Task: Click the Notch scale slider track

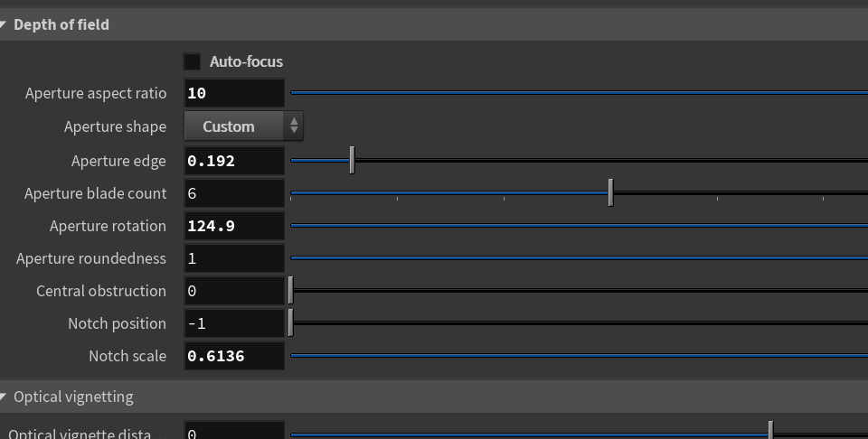Action: pyautogui.click(x=579, y=356)
